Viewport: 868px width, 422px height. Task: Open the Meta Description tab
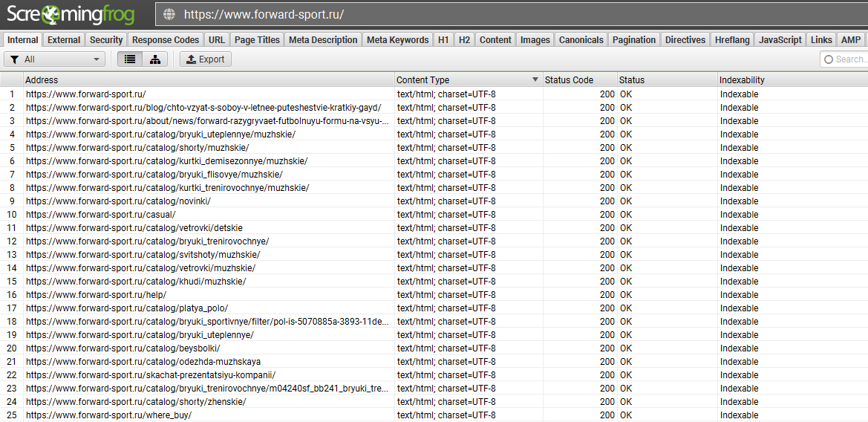pos(323,40)
